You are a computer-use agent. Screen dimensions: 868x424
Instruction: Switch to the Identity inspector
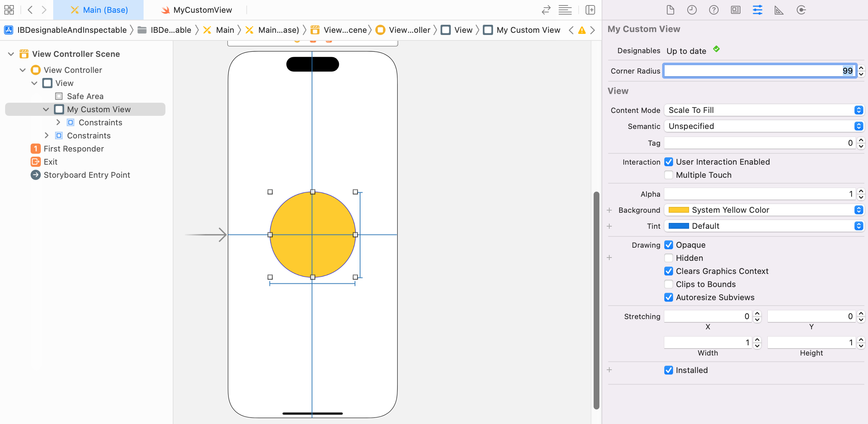[x=735, y=10]
